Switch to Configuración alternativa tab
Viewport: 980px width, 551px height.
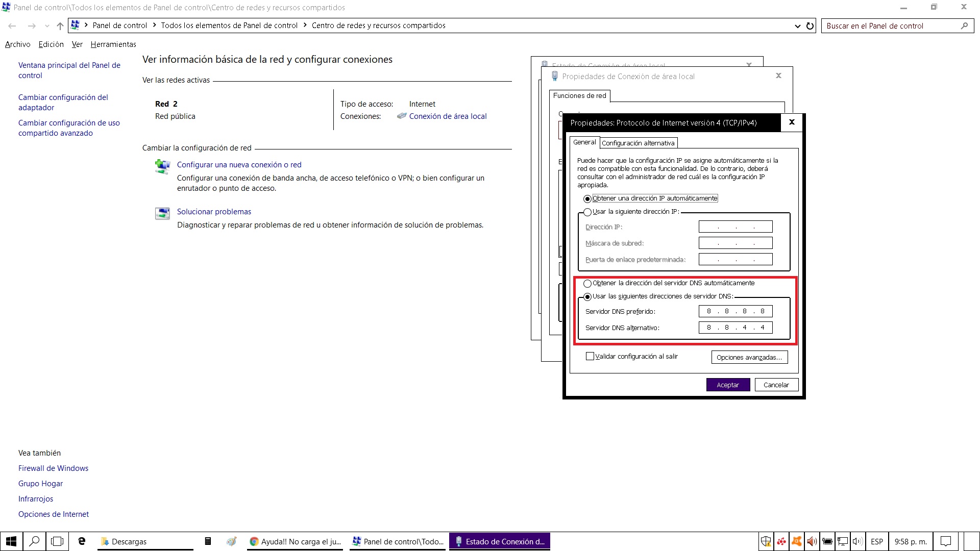click(638, 143)
